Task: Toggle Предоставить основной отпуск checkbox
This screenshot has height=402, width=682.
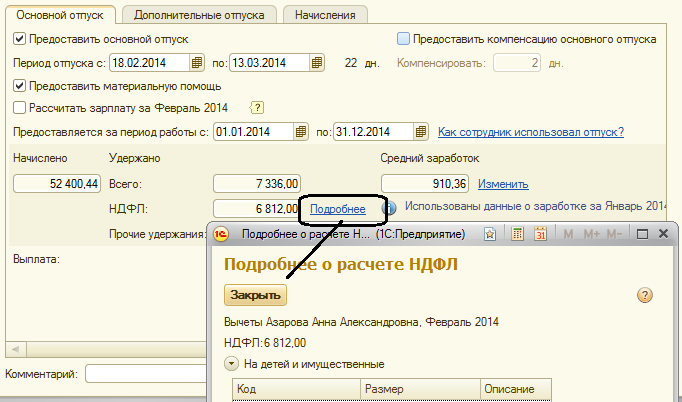Action: click(x=19, y=39)
